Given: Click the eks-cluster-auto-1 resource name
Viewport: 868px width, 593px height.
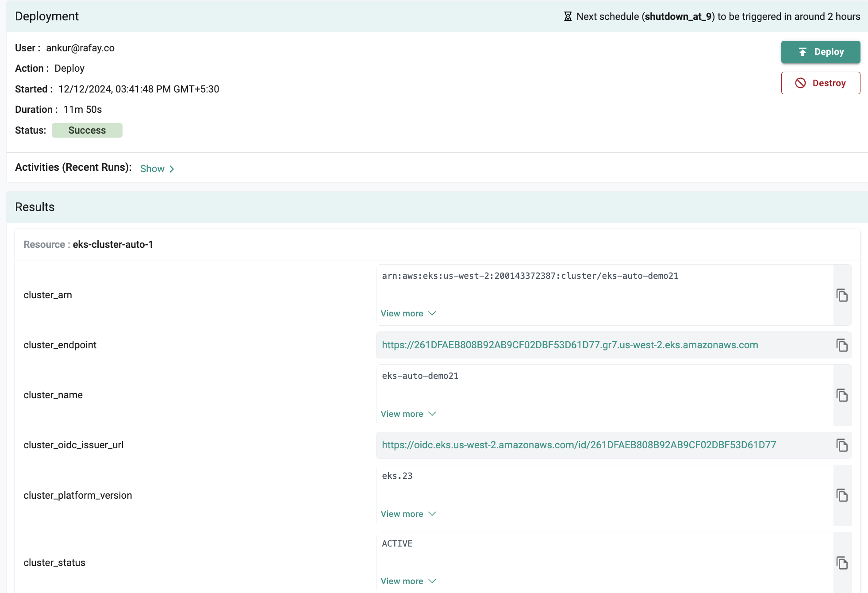Looking at the screenshot, I should pyautogui.click(x=113, y=244).
